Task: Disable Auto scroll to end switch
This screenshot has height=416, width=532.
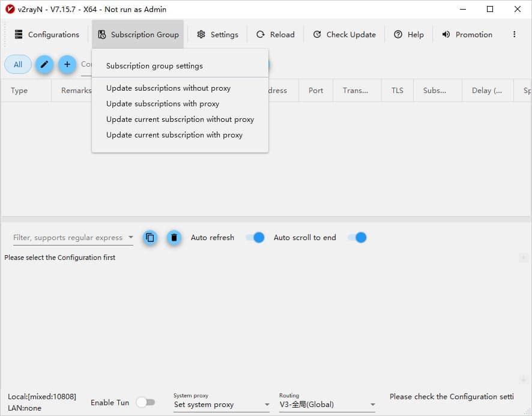Action: (357, 238)
